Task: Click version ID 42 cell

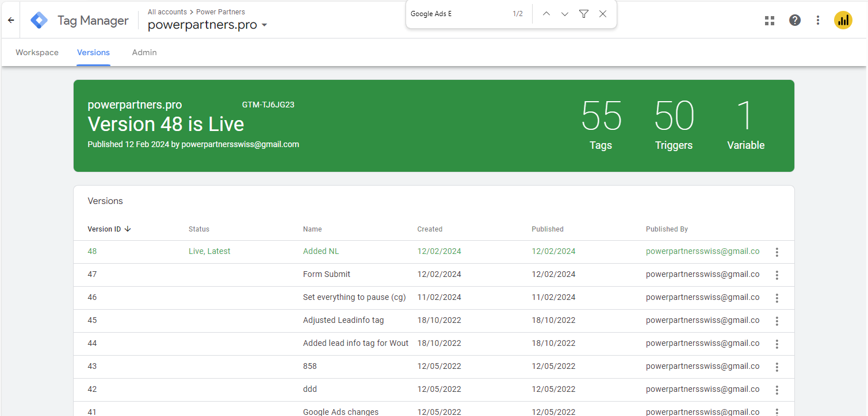Action: tap(92, 389)
